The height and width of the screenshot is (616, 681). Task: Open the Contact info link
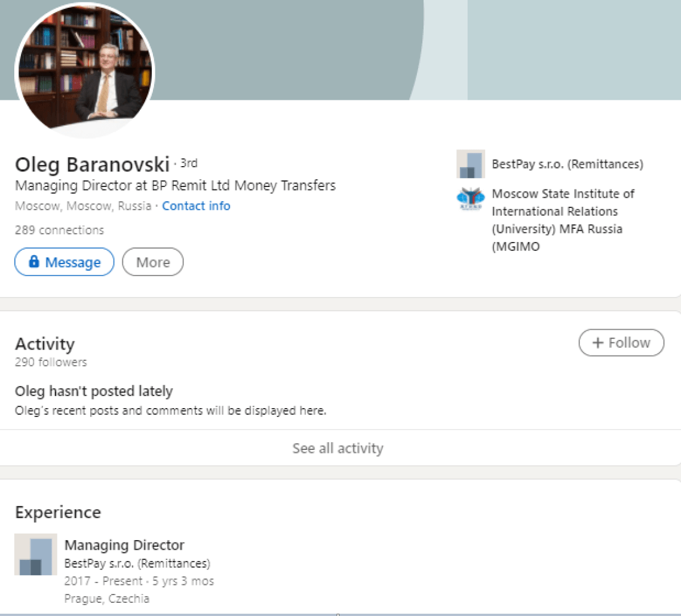196,206
